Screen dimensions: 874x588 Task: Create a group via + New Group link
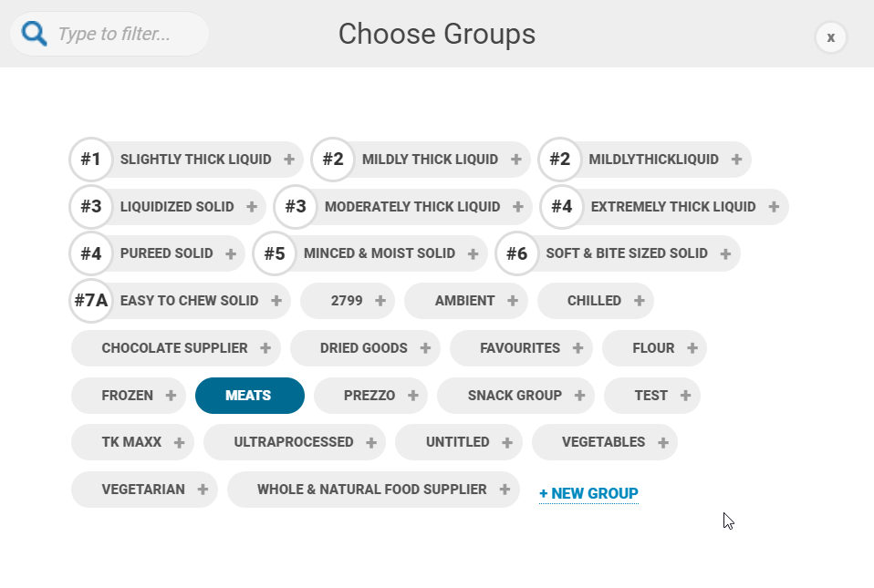click(588, 493)
